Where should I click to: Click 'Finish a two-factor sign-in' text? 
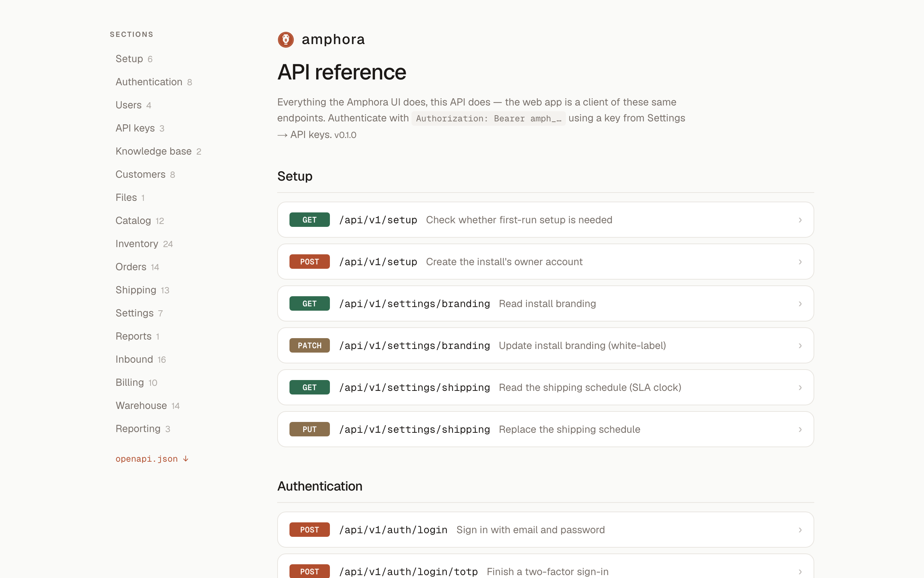point(548,571)
